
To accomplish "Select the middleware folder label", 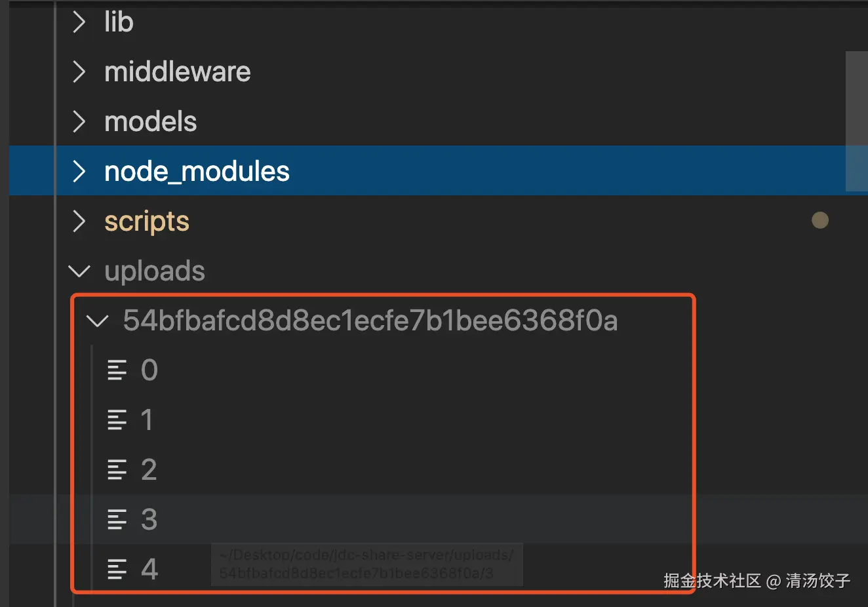I will 177,72.
